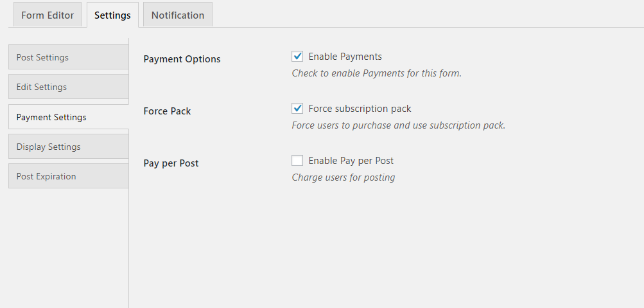Viewport: 644px width, 308px height.
Task: Click the 'Charge users for posting' description
Action: click(x=344, y=177)
